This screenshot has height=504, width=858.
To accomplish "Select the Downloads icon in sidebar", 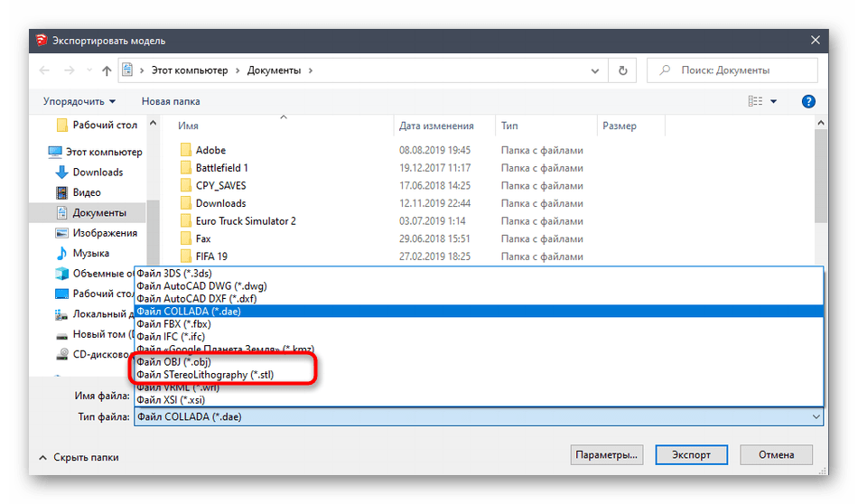I will (61, 172).
